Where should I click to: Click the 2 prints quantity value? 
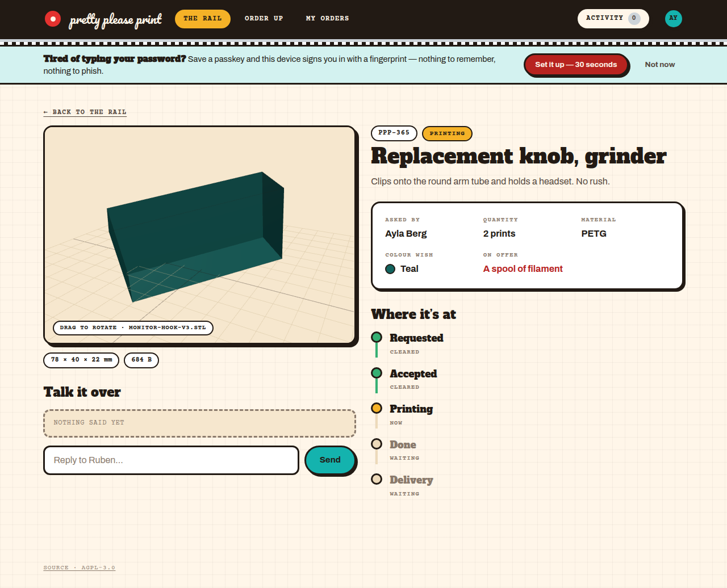(x=499, y=234)
